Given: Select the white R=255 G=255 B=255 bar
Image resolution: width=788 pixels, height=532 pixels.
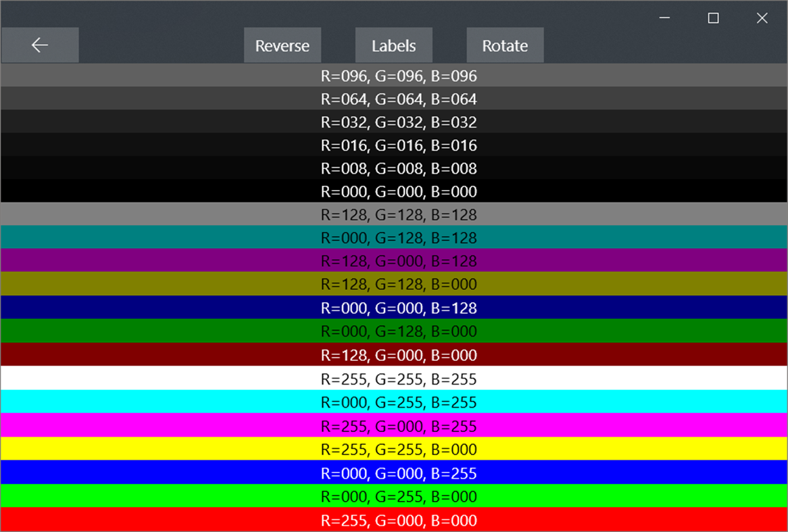Looking at the screenshot, I should point(394,379).
